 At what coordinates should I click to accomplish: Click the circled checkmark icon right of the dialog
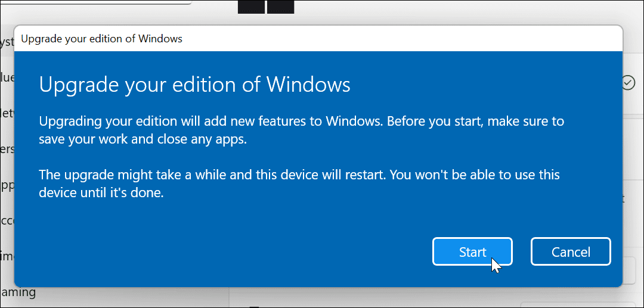(628, 83)
